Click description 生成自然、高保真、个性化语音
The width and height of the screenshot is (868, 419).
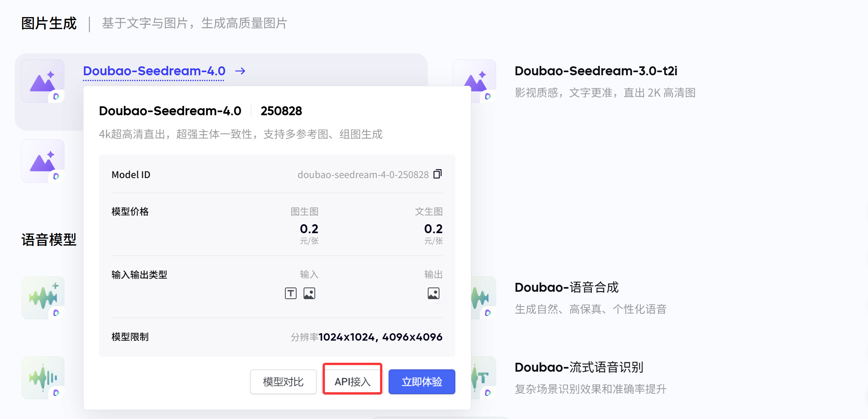[x=591, y=309]
